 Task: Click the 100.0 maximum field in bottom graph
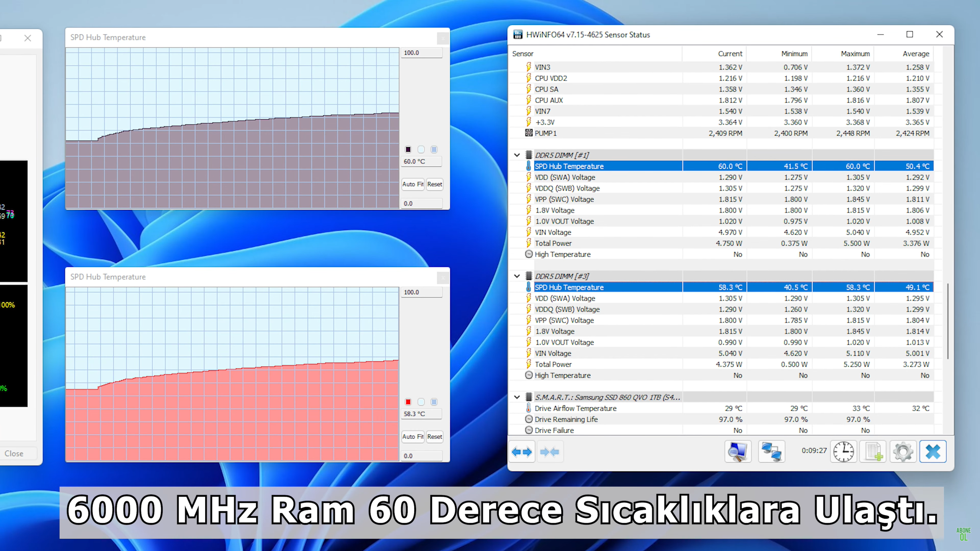click(x=421, y=292)
